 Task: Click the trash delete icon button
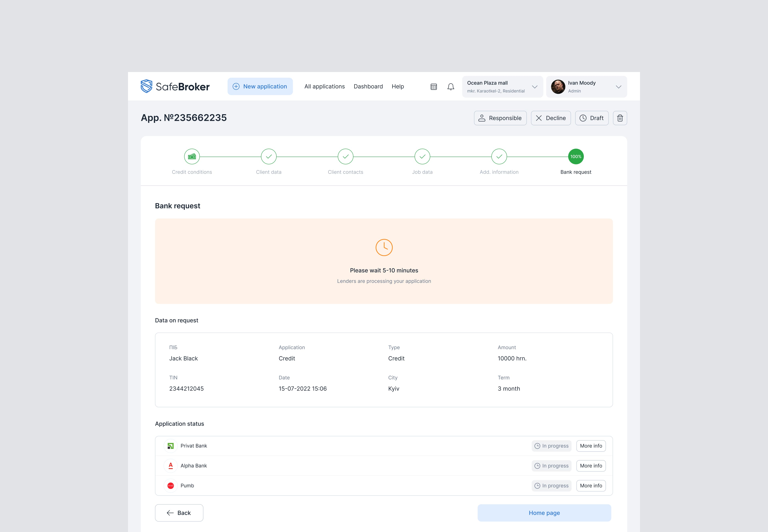click(620, 118)
